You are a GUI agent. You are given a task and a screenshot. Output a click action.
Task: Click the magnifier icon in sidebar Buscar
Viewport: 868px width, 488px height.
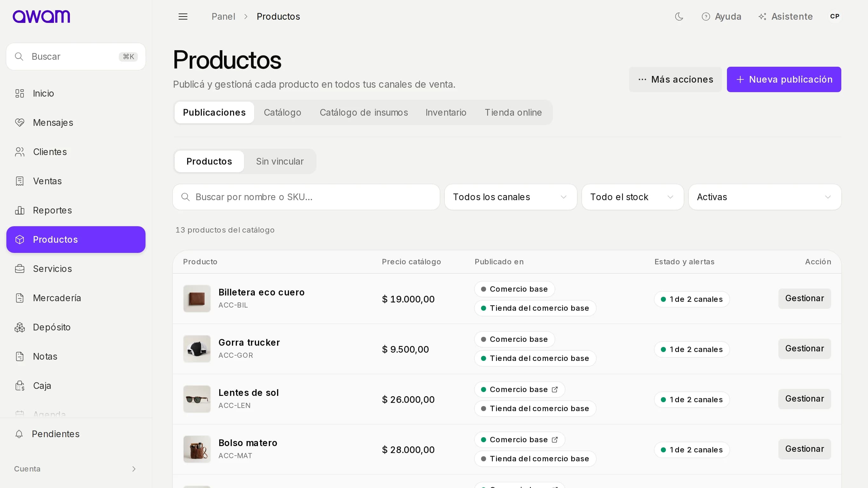[19, 57]
